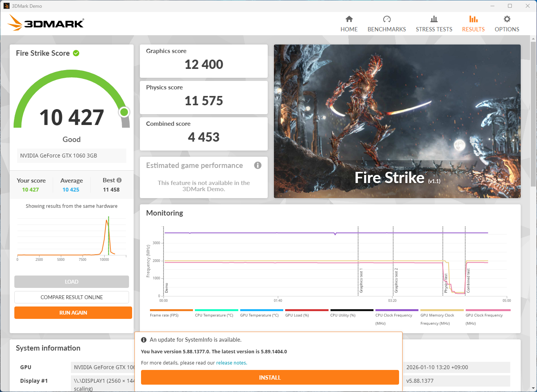This screenshot has height=392, width=537.
Task: Click the Display #1 value field
Action: (x=103, y=383)
